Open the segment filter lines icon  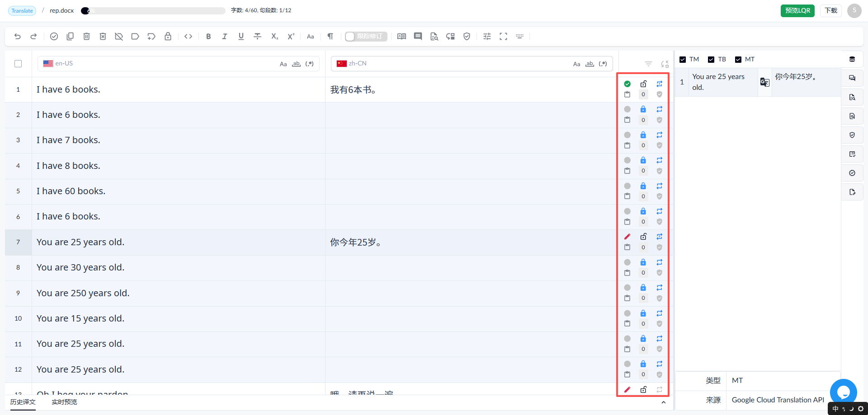(x=648, y=64)
